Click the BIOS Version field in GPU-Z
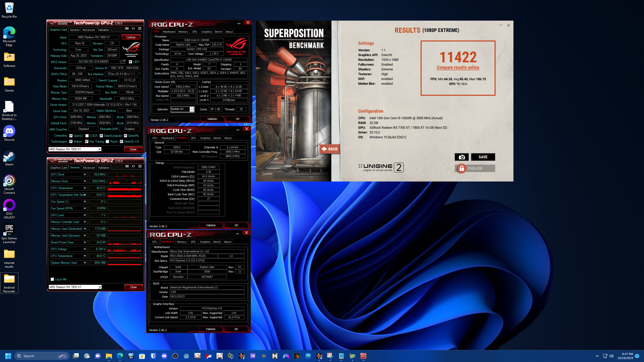This screenshot has height=362, width=644. coord(94,62)
